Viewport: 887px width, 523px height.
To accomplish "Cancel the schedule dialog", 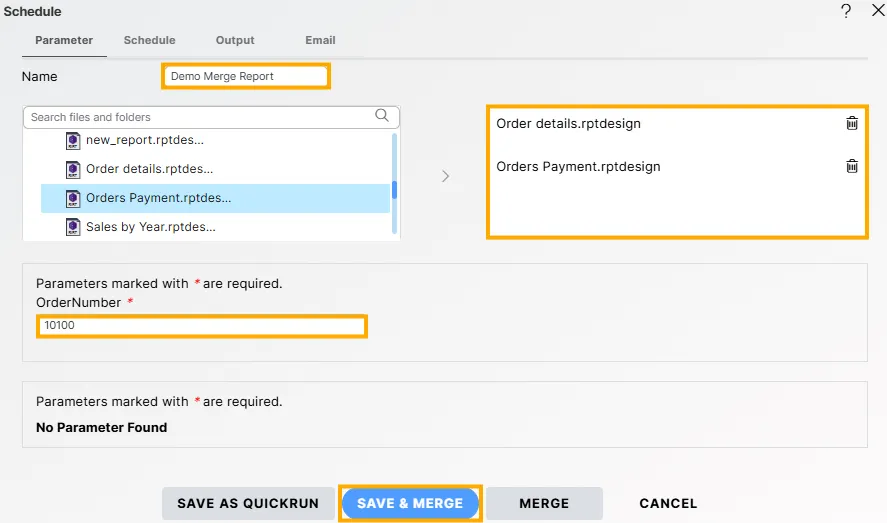I will point(668,503).
